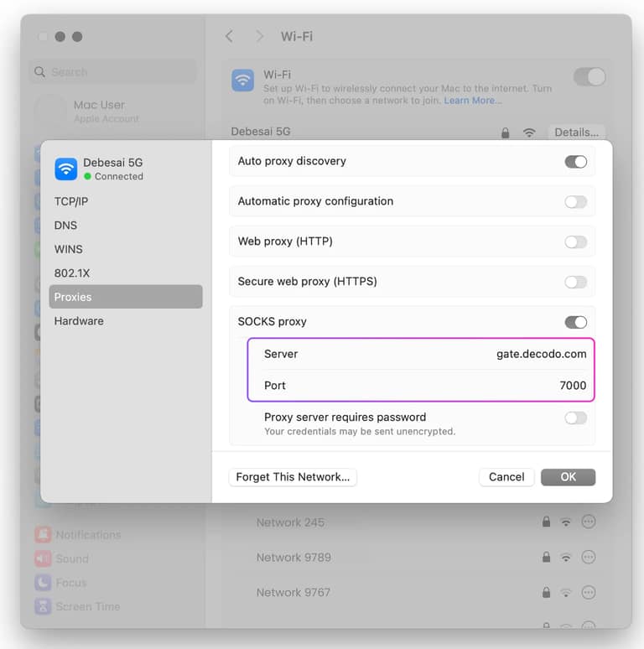Click Forget This Network button
The height and width of the screenshot is (649, 644).
point(293,477)
